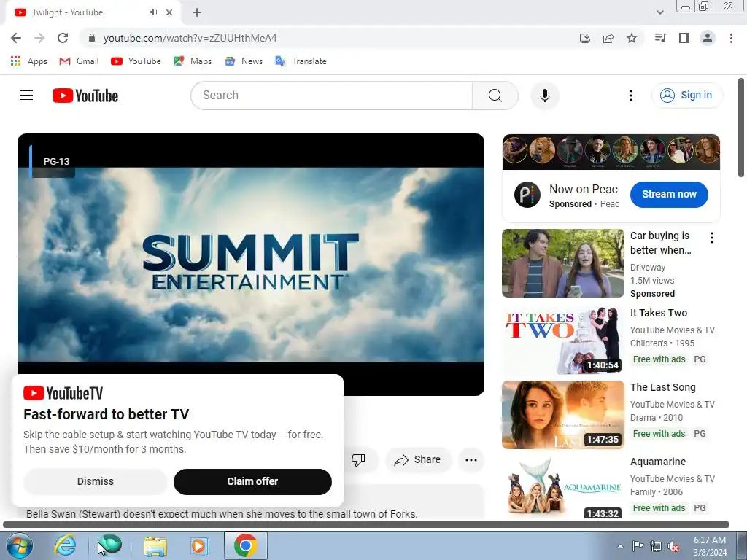
Task: Click Car buying is better when title
Action: point(660,242)
